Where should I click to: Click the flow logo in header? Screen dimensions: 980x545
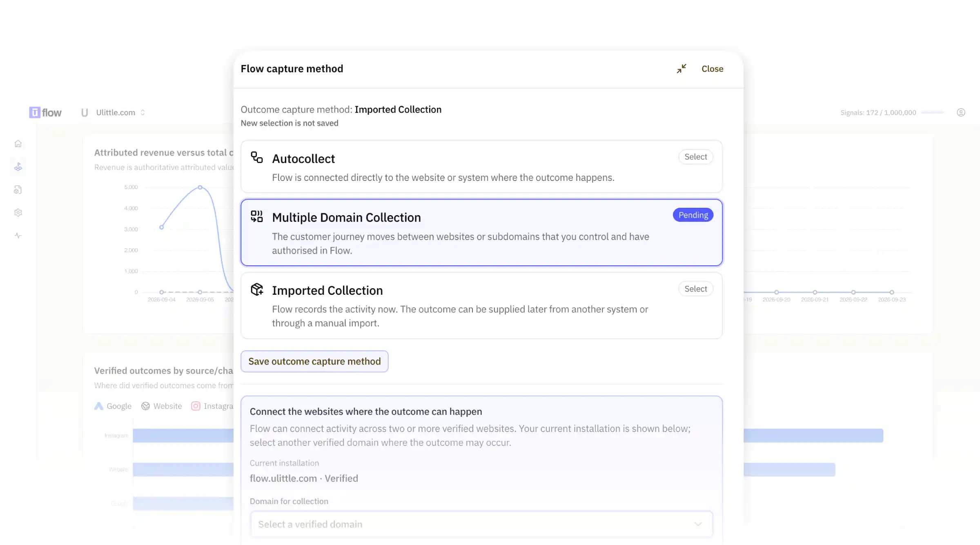(45, 113)
